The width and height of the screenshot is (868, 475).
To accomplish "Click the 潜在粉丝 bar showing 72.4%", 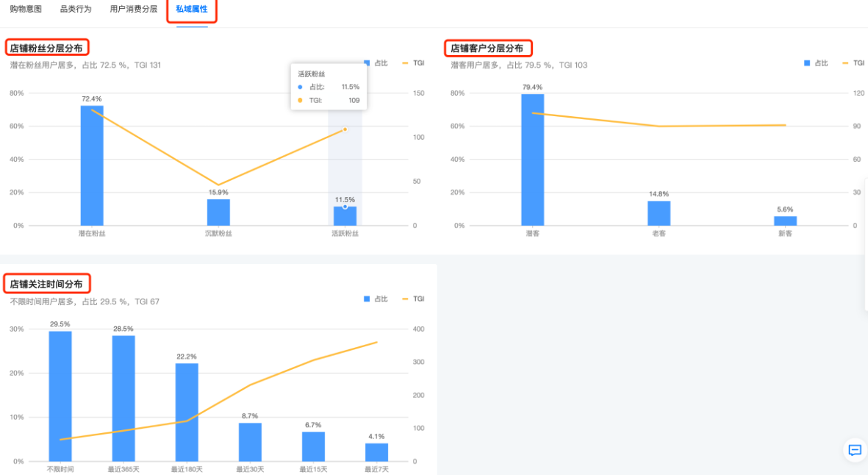I will [x=92, y=165].
